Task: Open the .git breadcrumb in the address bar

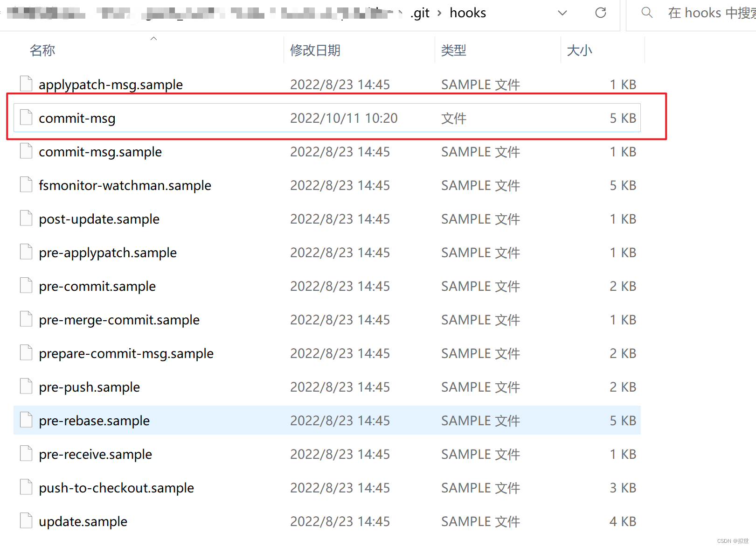Action: 419,13
